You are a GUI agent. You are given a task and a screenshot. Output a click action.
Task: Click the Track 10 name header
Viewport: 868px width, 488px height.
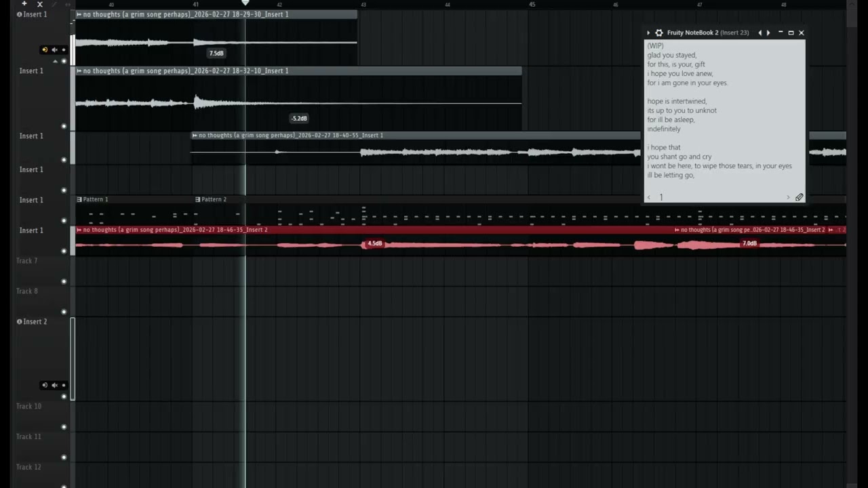[x=29, y=406]
